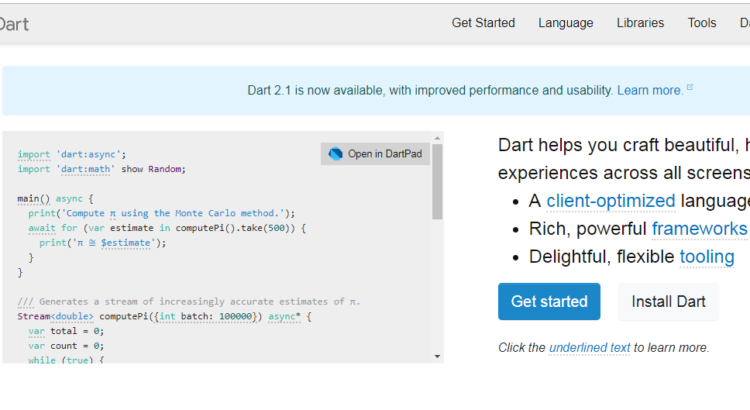Image resolution: width=750 pixels, height=410 pixels.
Task: Click the code sample's vertical scrollbar thumb
Action: pyautogui.click(x=437, y=180)
